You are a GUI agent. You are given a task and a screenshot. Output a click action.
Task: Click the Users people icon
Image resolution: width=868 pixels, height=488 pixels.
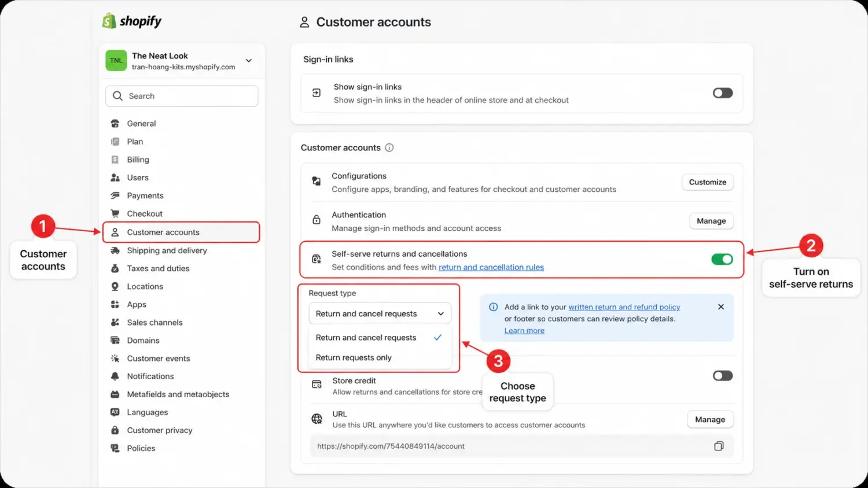pos(115,178)
